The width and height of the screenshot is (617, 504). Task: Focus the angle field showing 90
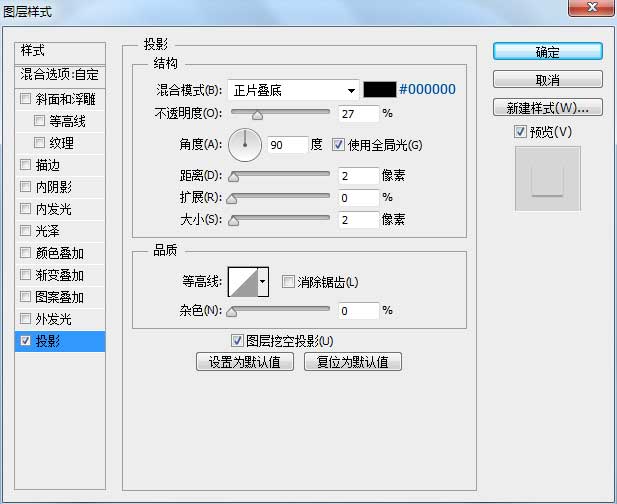click(288, 145)
